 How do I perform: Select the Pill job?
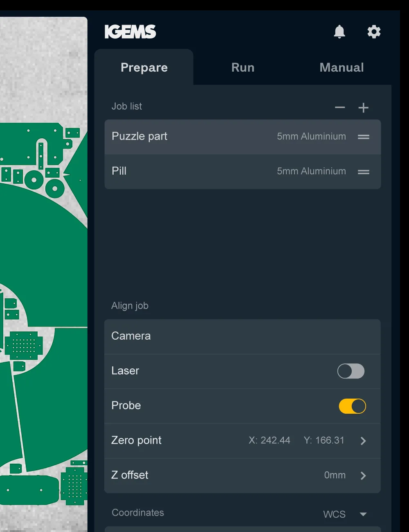point(184,171)
